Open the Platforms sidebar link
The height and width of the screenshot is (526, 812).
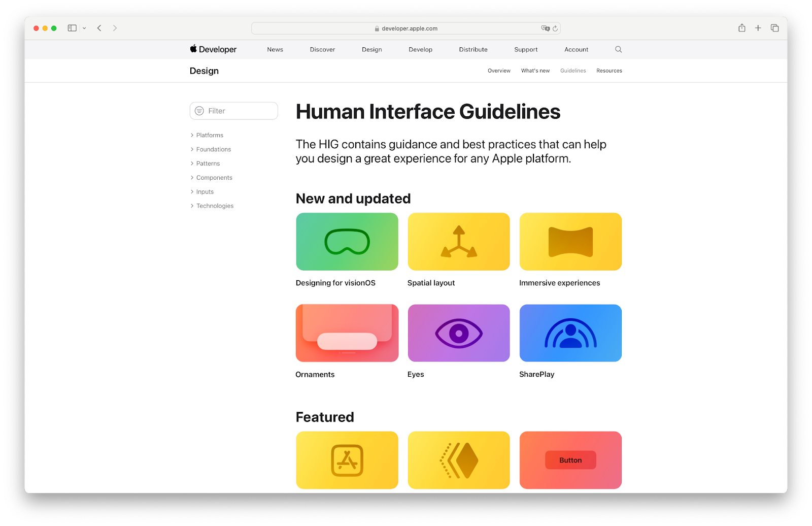click(210, 135)
